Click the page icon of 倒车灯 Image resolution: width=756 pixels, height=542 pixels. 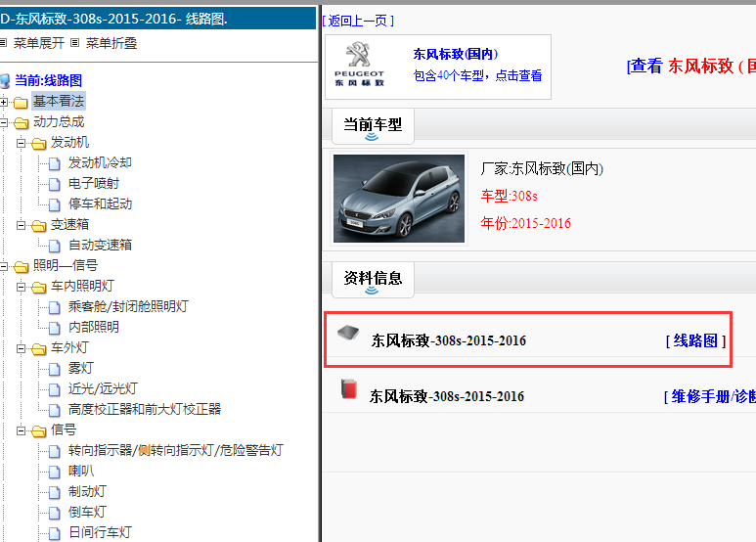click(x=55, y=513)
